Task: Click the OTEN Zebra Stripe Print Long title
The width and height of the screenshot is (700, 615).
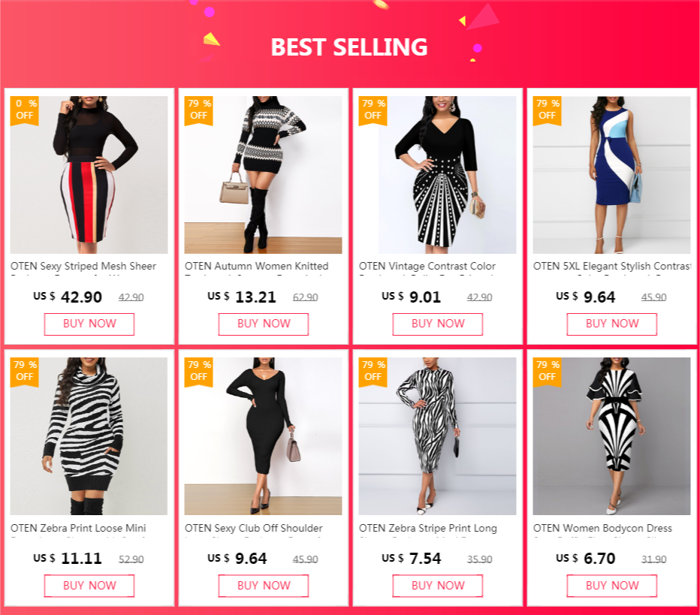Action: (427, 528)
